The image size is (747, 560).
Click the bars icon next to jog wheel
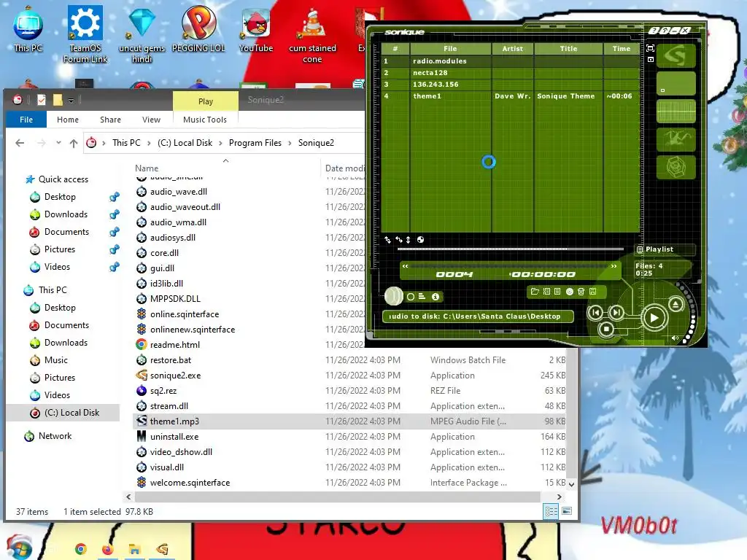(422, 297)
